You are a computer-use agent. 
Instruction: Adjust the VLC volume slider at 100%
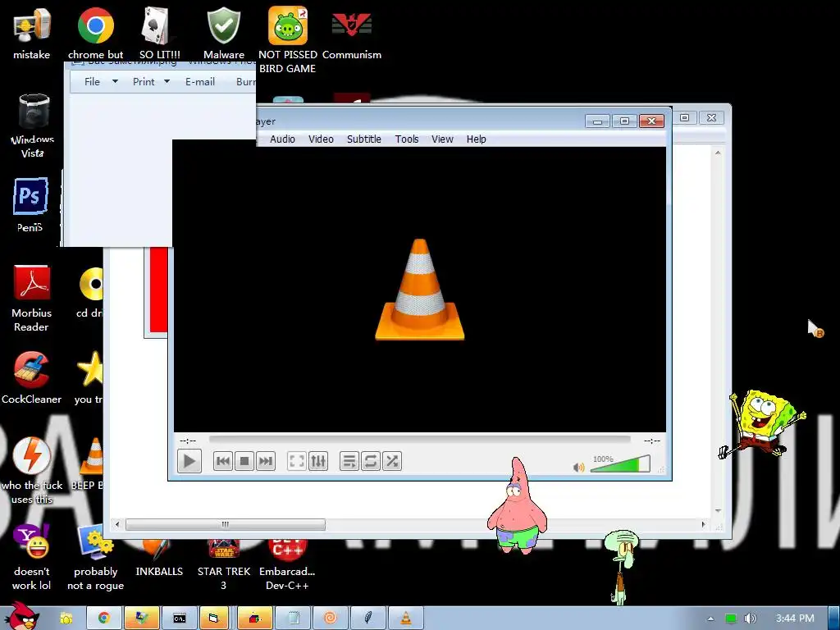(620, 464)
